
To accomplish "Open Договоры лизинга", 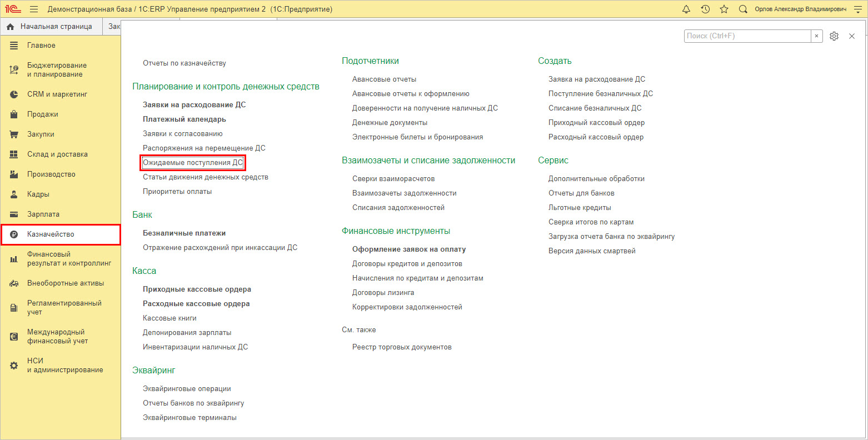I will [383, 292].
